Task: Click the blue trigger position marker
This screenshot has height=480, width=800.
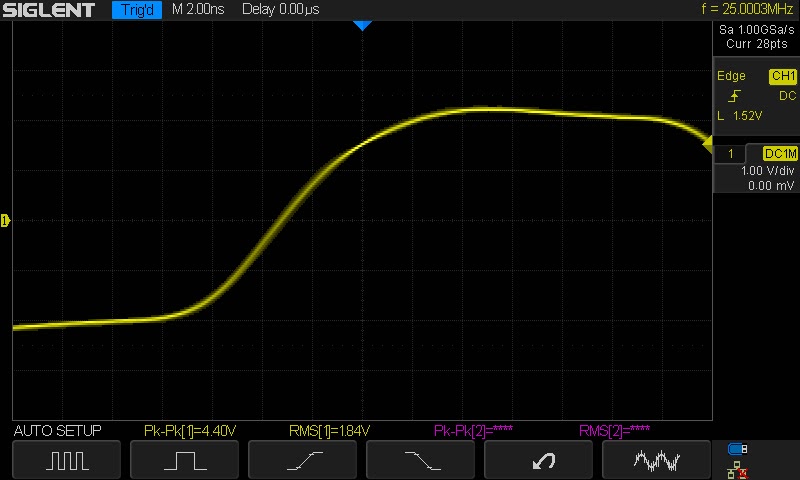Action: [x=362, y=26]
